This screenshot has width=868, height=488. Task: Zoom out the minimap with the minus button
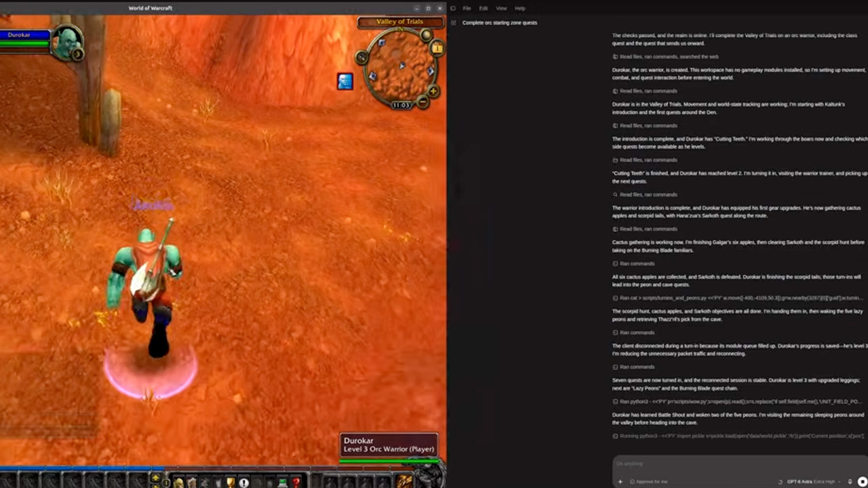[422, 102]
